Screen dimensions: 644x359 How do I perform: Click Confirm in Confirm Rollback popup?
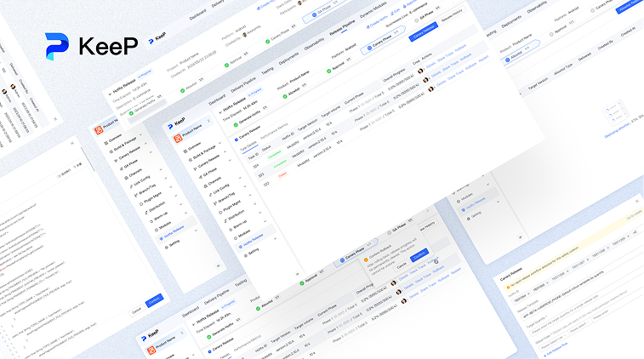(419, 255)
